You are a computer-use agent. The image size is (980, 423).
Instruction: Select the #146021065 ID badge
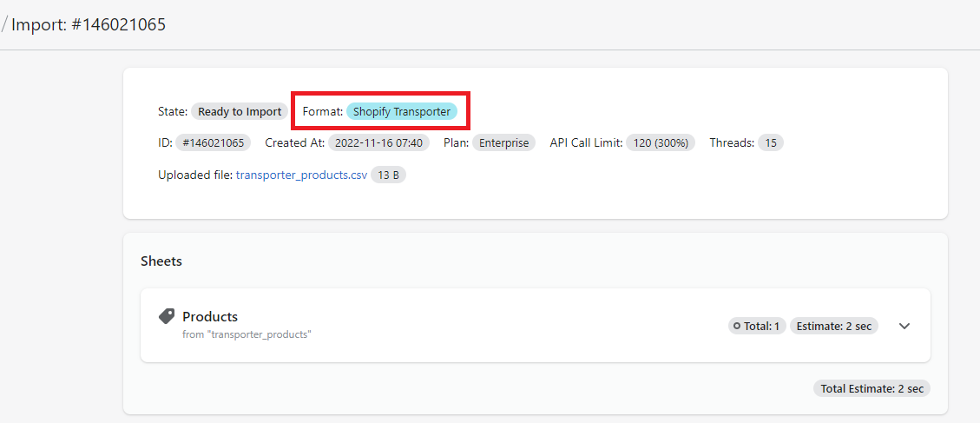pyautogui.click(x=214, y=142)
